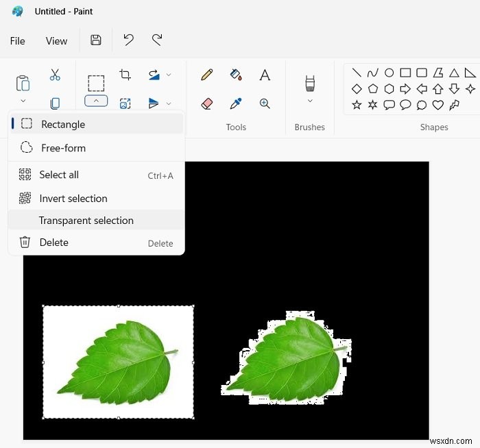
Task: Select the Color picker eyedropper
Action: tap(236, 103)
